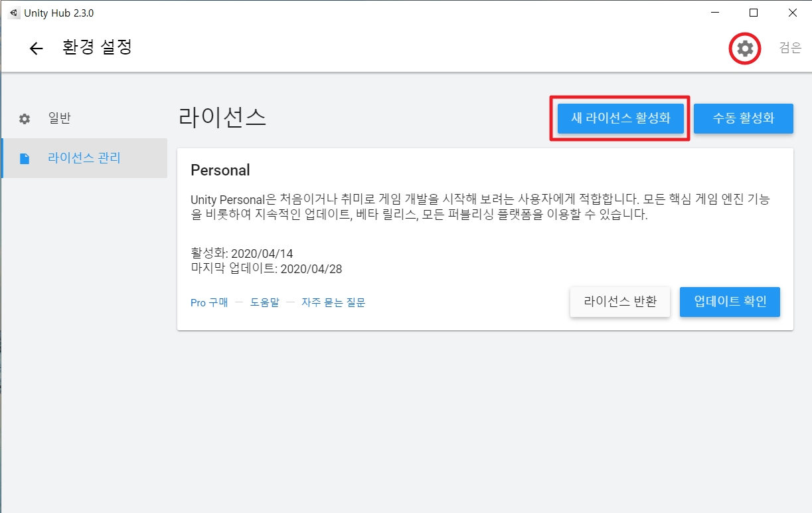812x513 pixels.
Task: Click the 마지막 업데이트: 2020/04/28 text
Action: [266, 268]
